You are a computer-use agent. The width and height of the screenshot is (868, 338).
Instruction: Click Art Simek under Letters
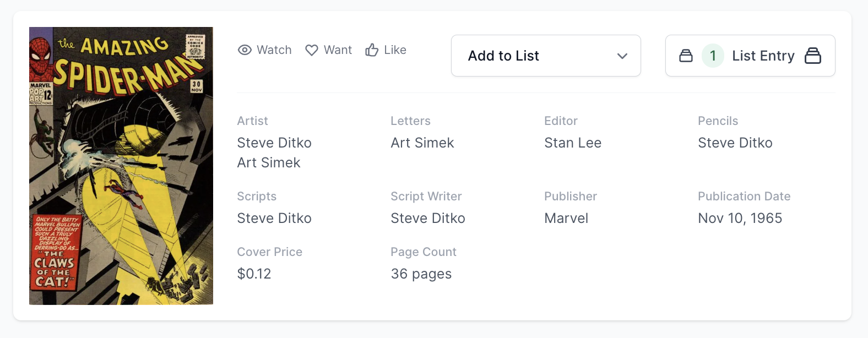click(x=422, y=143)
